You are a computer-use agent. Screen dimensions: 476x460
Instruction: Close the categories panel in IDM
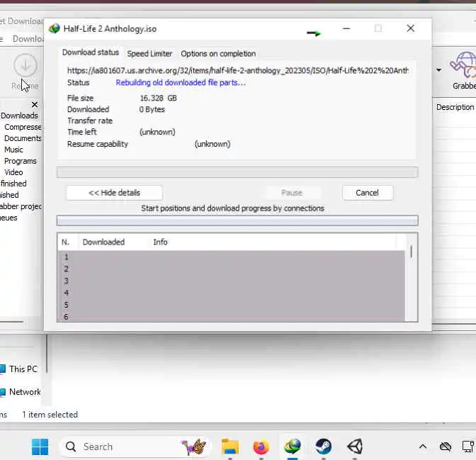(35, 104)
